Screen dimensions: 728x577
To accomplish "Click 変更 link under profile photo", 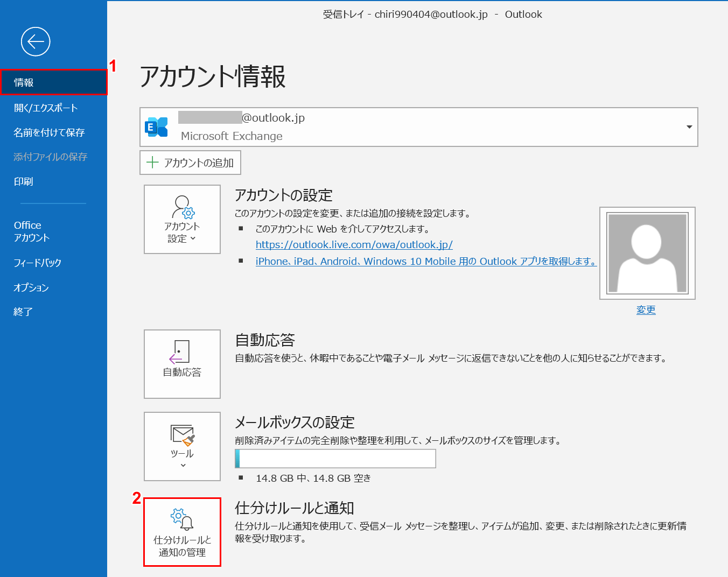I will (646, 309).
